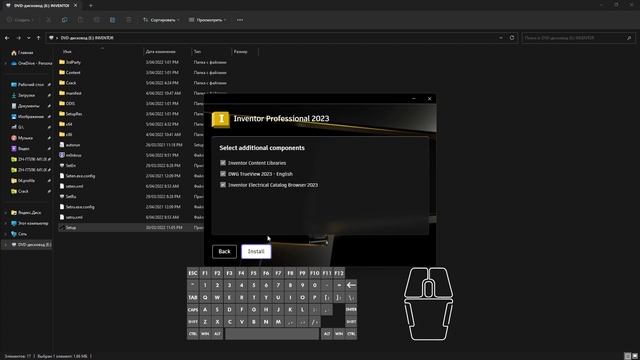Add a new Explorer tab
The height and width of the screenshot is (360, 640).
(x=91, y=6)
